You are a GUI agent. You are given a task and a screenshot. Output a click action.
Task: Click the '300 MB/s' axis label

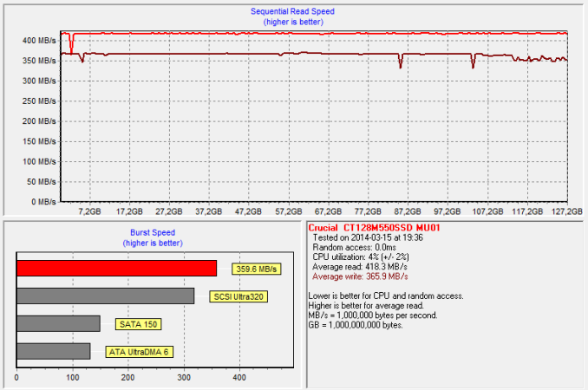pos(39,81)
